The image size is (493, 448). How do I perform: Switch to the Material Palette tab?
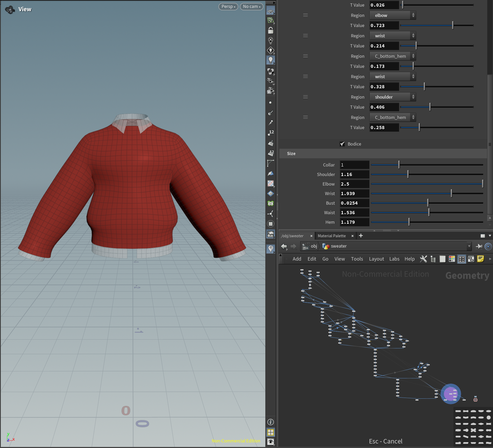[332, 236]
